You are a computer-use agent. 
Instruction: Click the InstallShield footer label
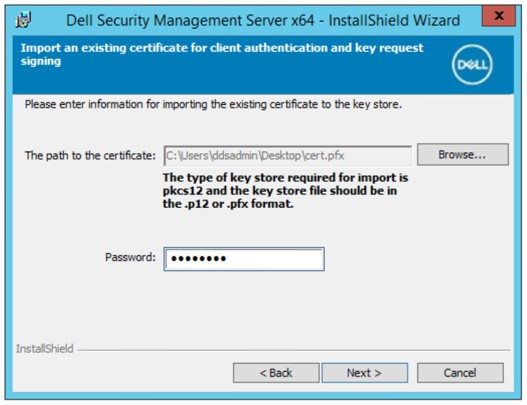(45, 349)
